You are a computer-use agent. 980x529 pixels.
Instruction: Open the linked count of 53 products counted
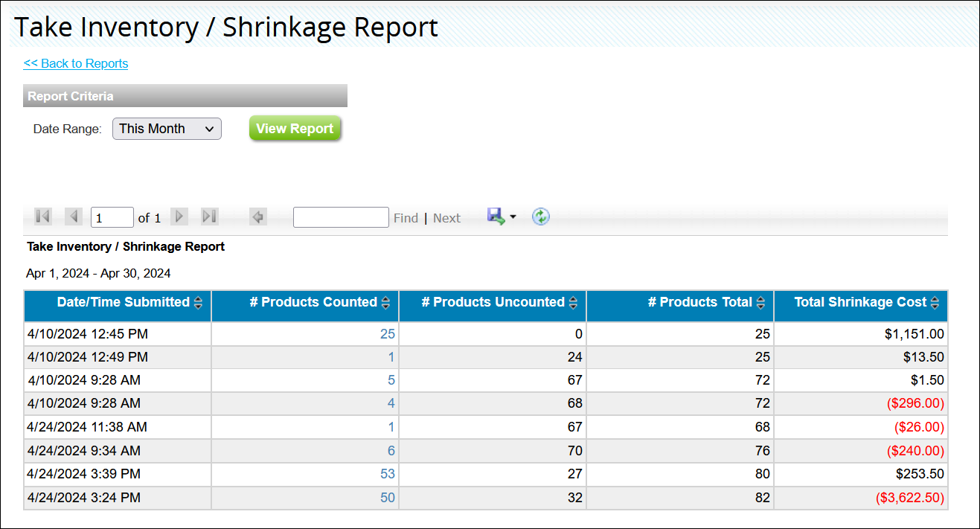pyautogui.click(x=389, y=474)
